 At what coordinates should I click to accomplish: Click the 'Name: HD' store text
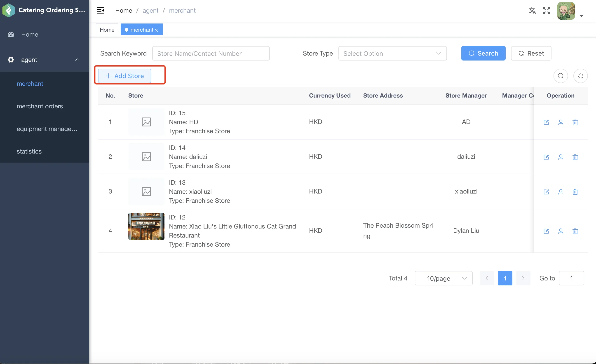tap(183, 122)
